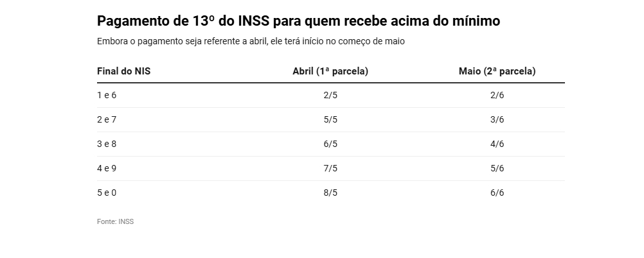Click the 'Maio (2ª parcela)' column header

[497, 71]
